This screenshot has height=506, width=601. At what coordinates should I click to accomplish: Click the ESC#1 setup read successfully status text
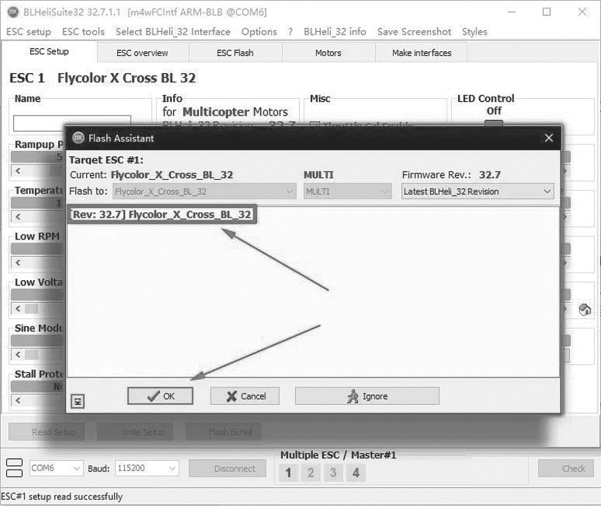tap(62, 497)
